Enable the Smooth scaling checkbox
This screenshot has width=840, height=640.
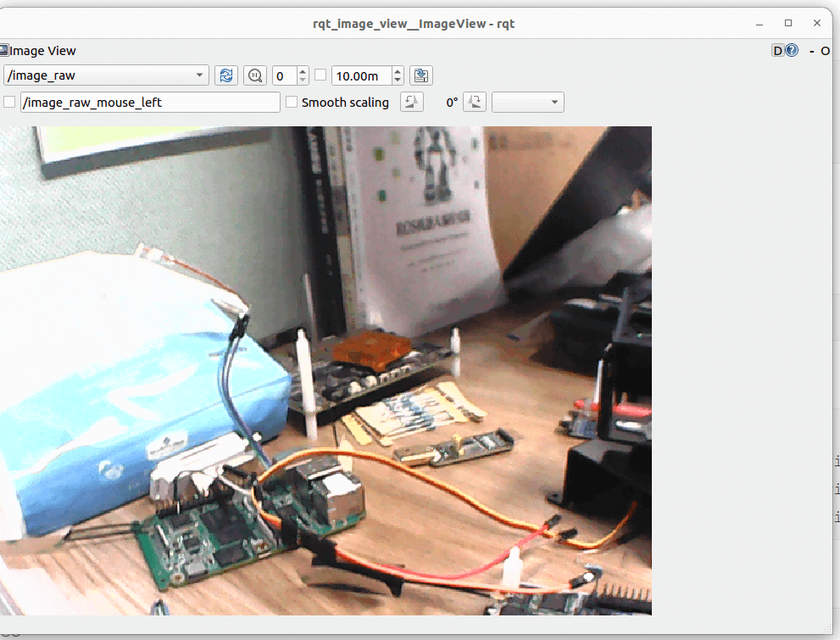pos(292,103)
